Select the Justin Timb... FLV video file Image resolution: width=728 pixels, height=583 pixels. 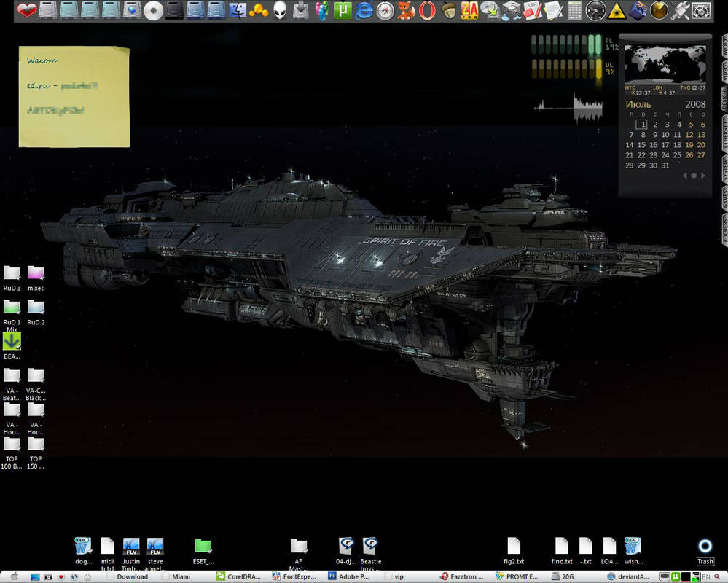pos(131,555)
